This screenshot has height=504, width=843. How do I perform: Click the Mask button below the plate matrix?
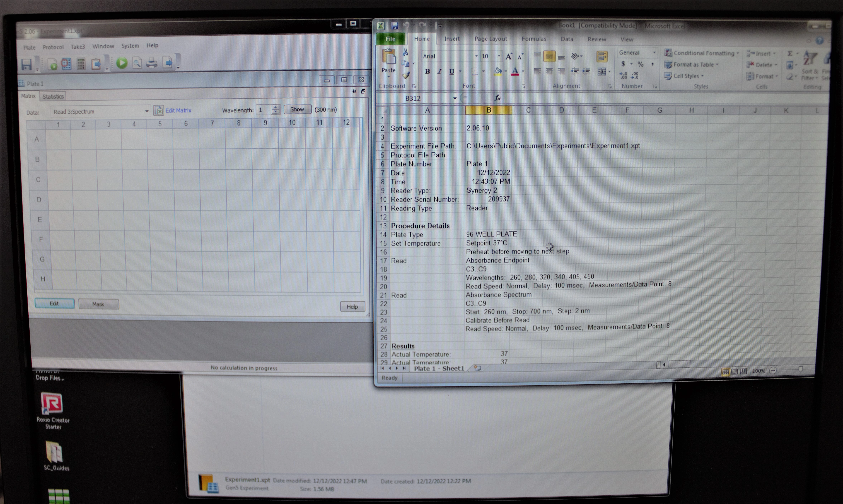[98, 304]
